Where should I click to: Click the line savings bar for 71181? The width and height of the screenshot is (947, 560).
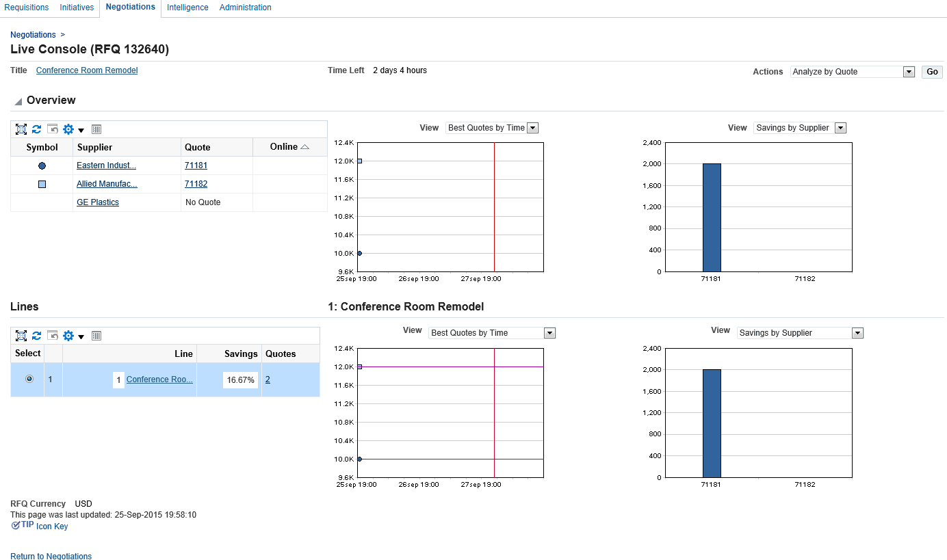pyautogui.click(x=712, y=423)
